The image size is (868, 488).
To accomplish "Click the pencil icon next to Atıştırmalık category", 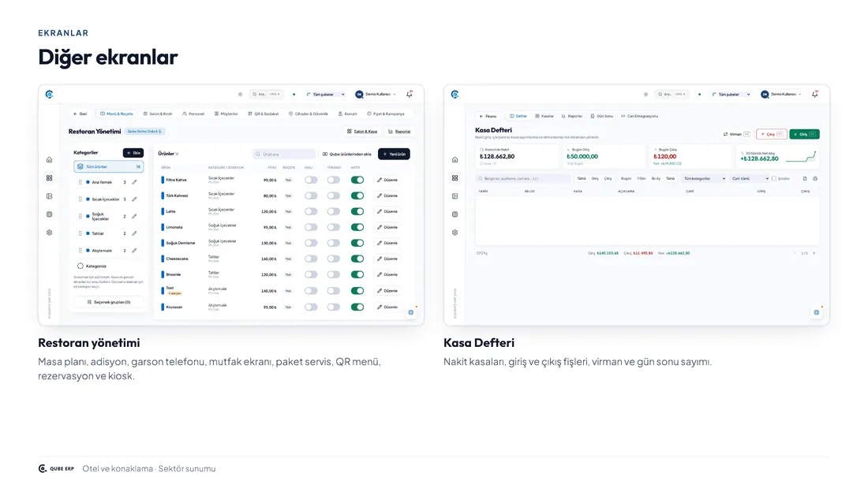I will tap(134, 251).
